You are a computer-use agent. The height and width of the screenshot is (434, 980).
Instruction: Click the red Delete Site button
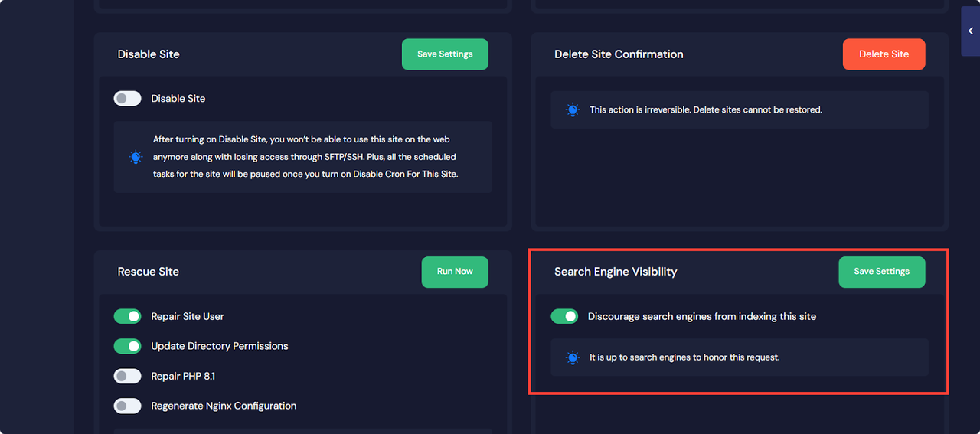pyautogui.click(x=884, y=54)
